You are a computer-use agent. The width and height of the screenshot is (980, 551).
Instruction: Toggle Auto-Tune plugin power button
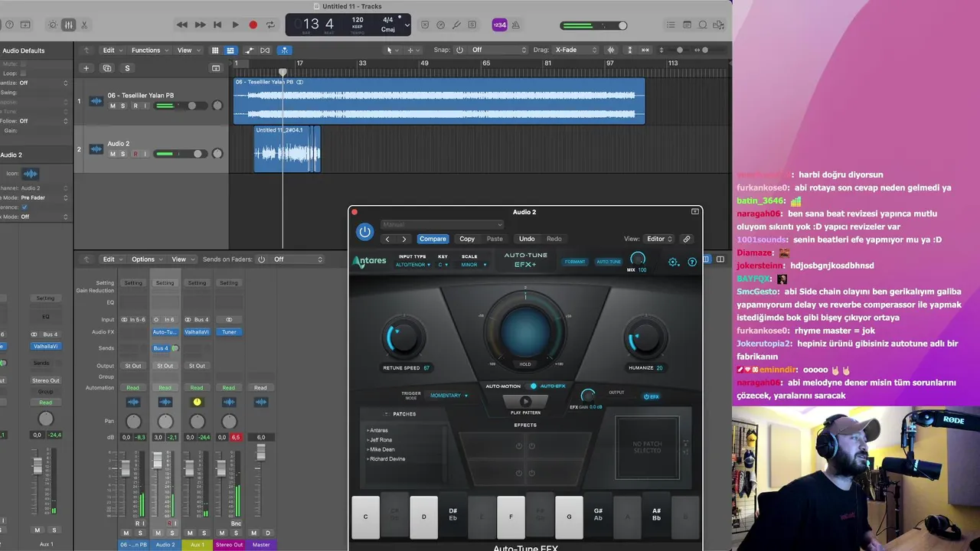[x=365, y=231]
